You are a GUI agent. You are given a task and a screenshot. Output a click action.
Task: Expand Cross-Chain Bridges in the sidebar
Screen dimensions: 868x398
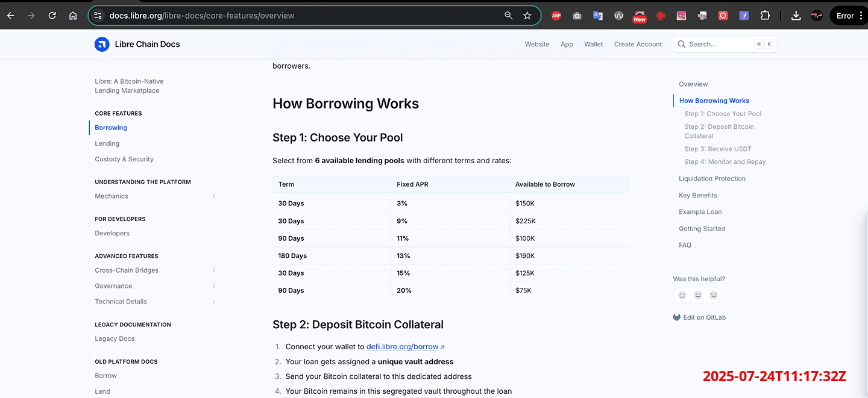(x=214, y=270)
